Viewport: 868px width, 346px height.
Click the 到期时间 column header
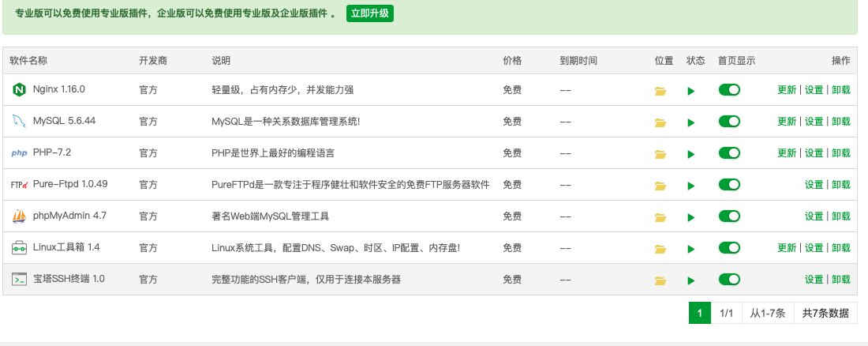coord(578,61)
